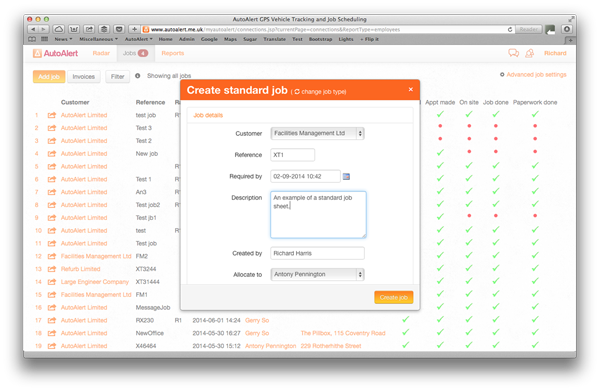Click the Create job button
Screen dimensions: 600x391
pos(393,297)
